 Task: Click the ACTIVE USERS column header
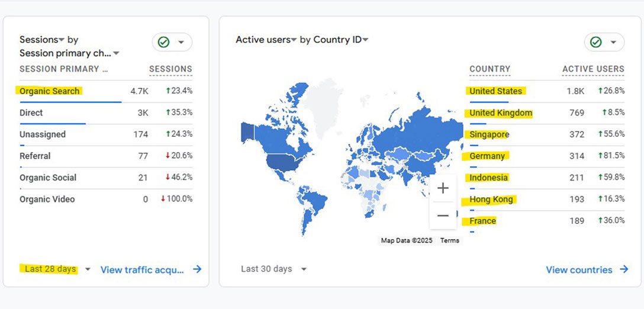point(593,69)
